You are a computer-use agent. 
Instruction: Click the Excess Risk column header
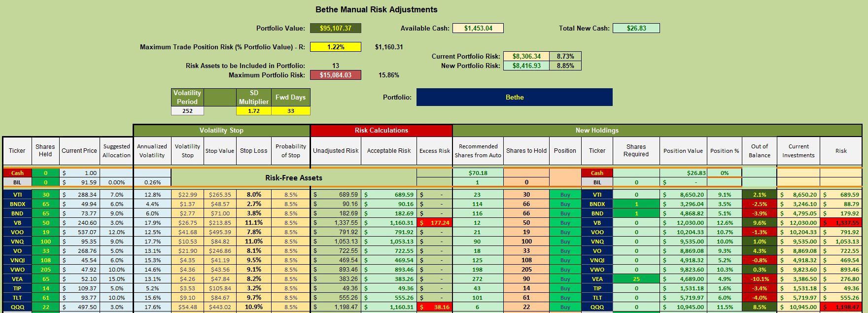[x=434, y=151]
